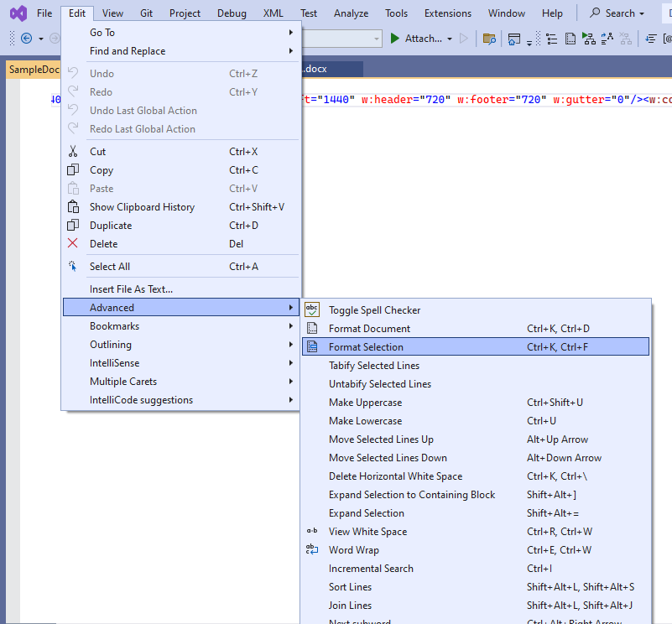The height and width of the screenshot is (624, 672).
Task: Open the Bookmarks submenu
Action: click(114, 325)
